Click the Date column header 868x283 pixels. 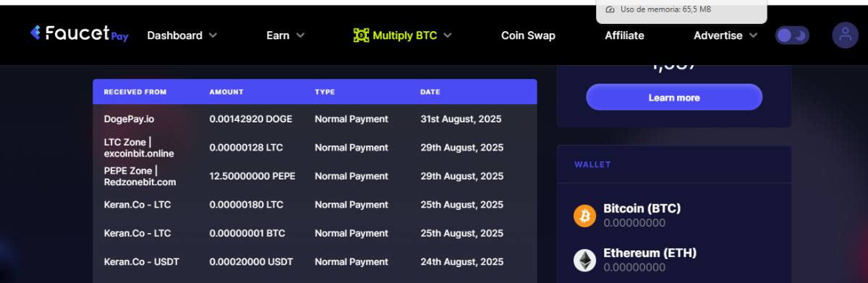coord(430,92)
